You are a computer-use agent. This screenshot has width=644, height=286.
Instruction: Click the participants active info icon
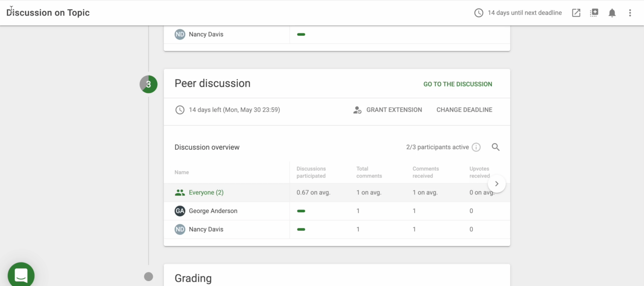point(476,147)
